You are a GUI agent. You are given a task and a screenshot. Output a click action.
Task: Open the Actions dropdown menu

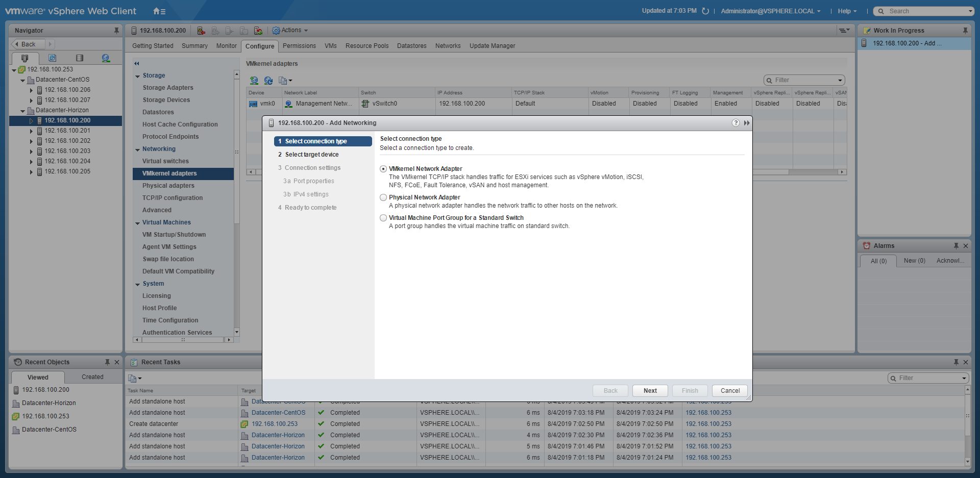click(x=290, y=31)
